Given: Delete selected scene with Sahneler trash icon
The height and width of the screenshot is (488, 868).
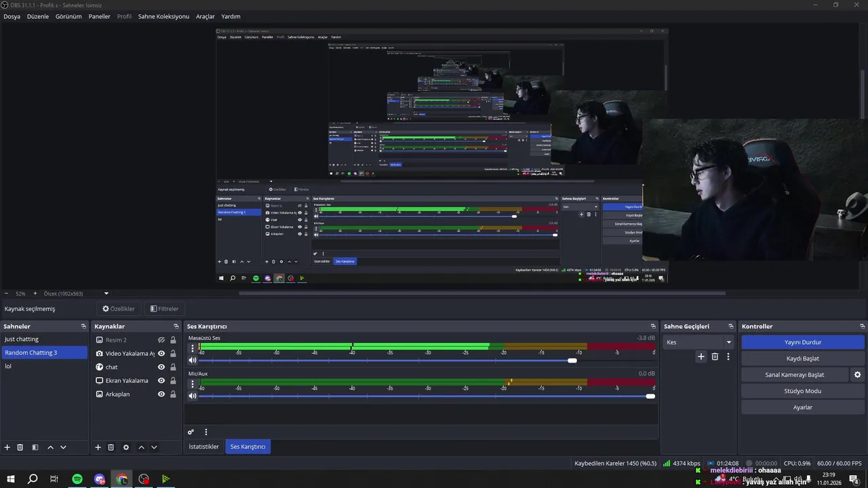Looking at the screenshot, I should [x=20, y=447].
